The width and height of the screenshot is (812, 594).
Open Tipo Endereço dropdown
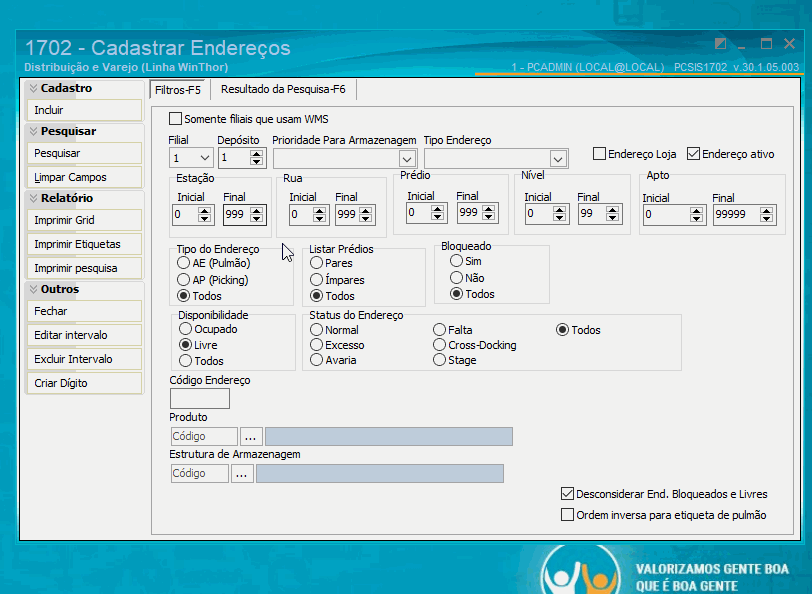558,158
